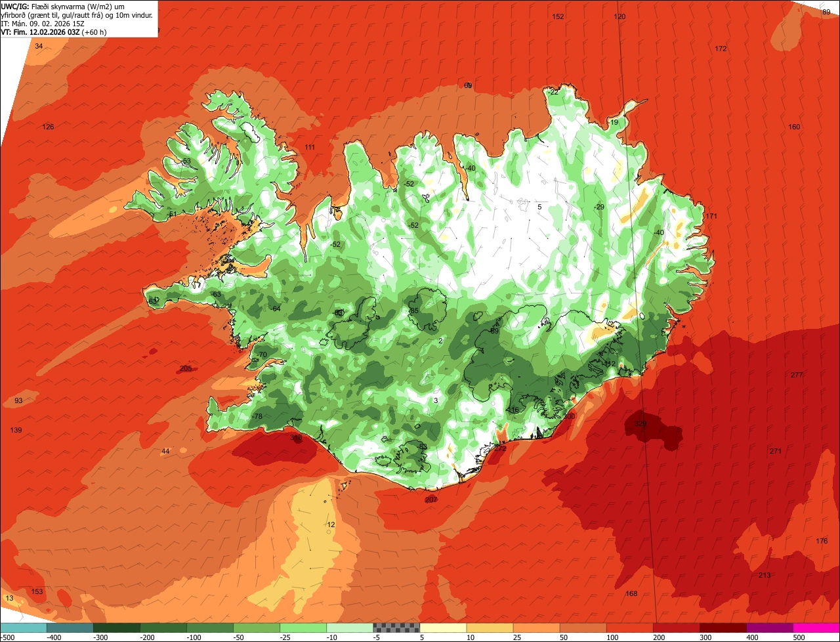The height and width of the screenshot is (642, 840).
Task: Select the -100 to -50 green legend swatch
Action: (210, 627)
